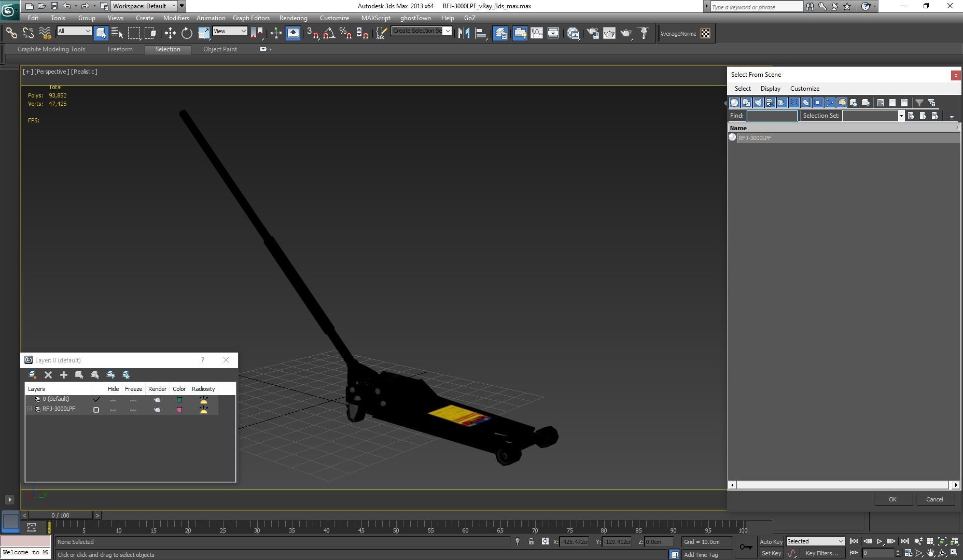
Task: Click the Unlink Selection tool
Action: (28, 33)
